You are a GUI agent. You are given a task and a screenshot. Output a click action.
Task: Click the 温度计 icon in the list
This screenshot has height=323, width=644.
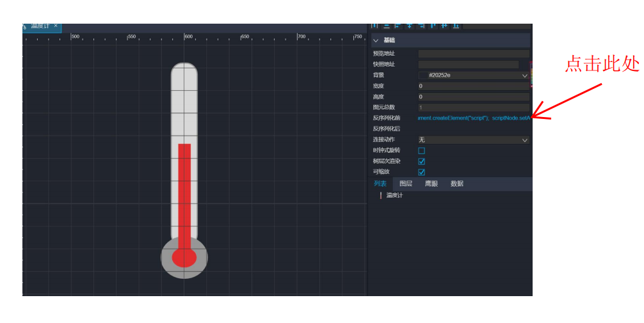coord(381,196)
